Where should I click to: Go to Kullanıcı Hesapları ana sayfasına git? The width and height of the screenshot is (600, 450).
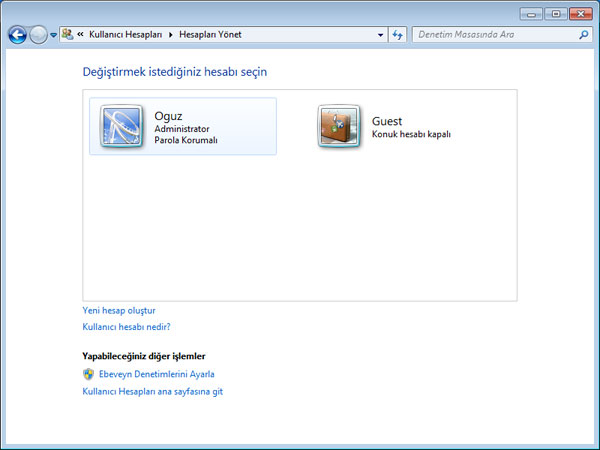coord(153,391)
